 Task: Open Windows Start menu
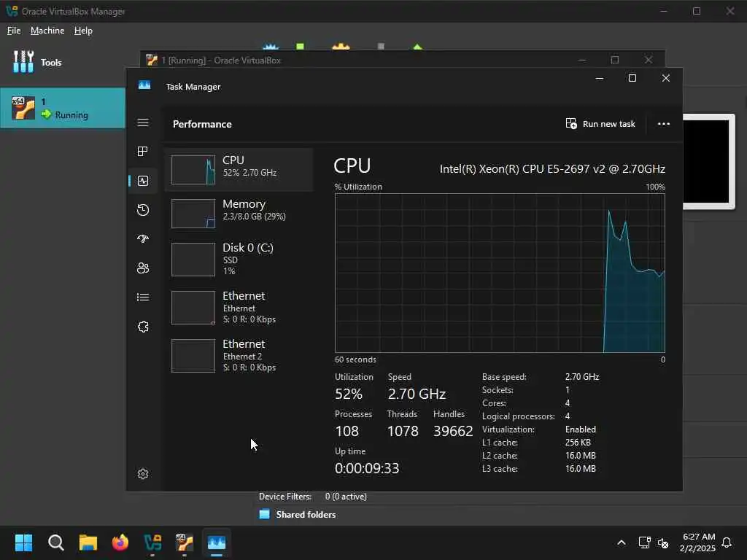click(x=23, y=542)
